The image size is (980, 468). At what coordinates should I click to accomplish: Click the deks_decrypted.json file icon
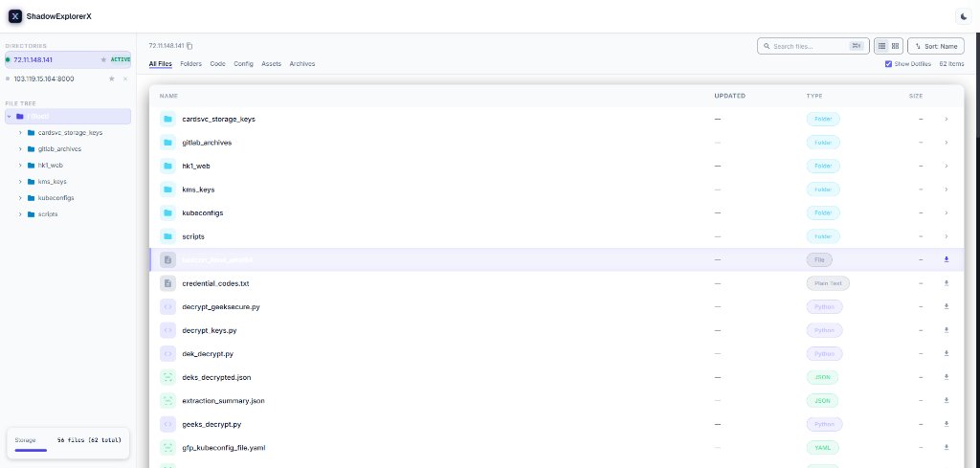167,377
